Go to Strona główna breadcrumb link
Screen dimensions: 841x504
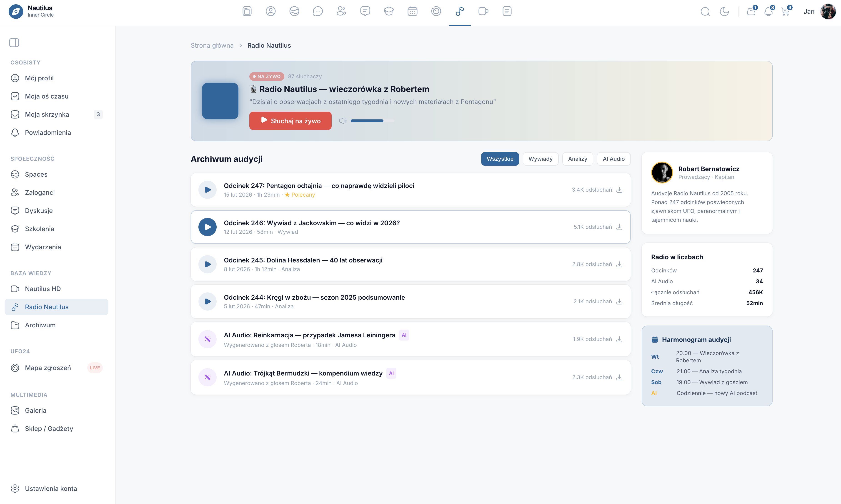coord(212,45)
